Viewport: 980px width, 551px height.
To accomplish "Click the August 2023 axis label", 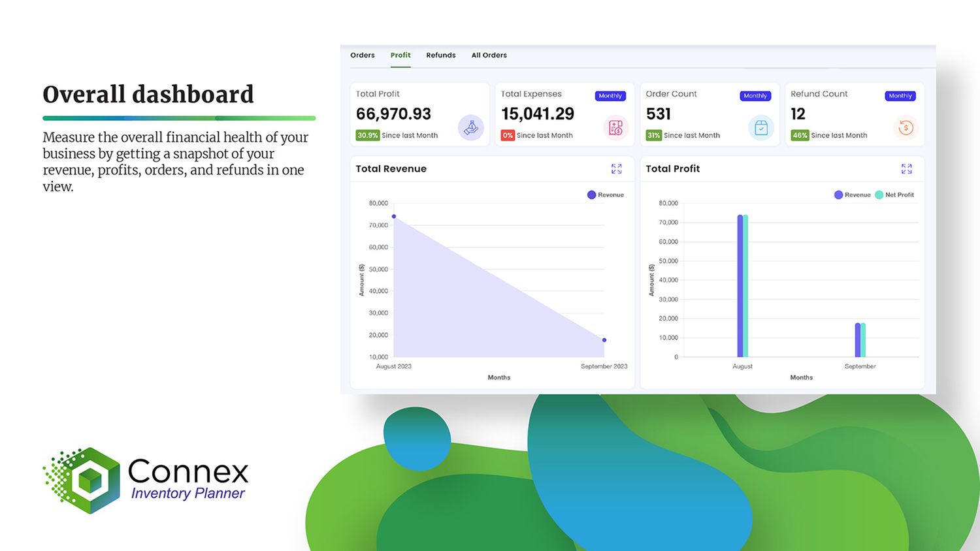I will coord(393,366).
